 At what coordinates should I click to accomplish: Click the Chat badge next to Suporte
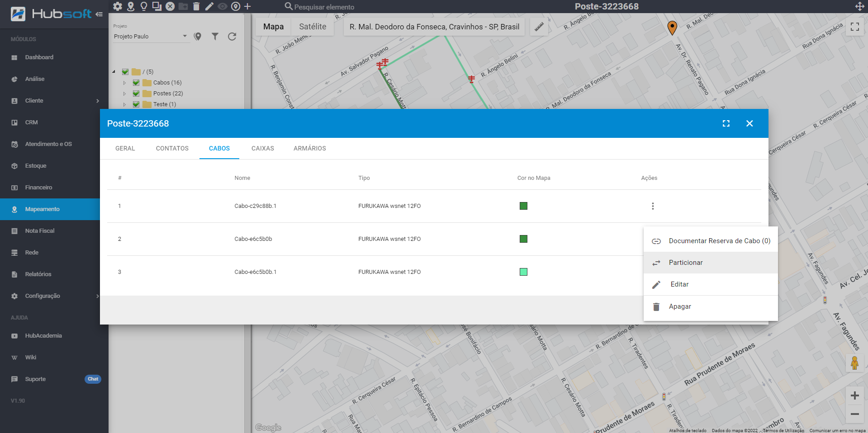coord(93,379)
